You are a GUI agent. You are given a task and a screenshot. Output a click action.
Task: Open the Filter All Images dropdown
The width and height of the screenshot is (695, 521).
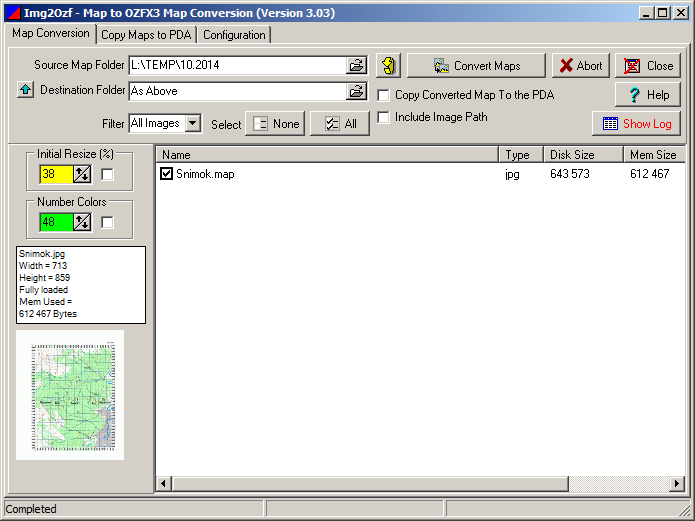(193, 124)
